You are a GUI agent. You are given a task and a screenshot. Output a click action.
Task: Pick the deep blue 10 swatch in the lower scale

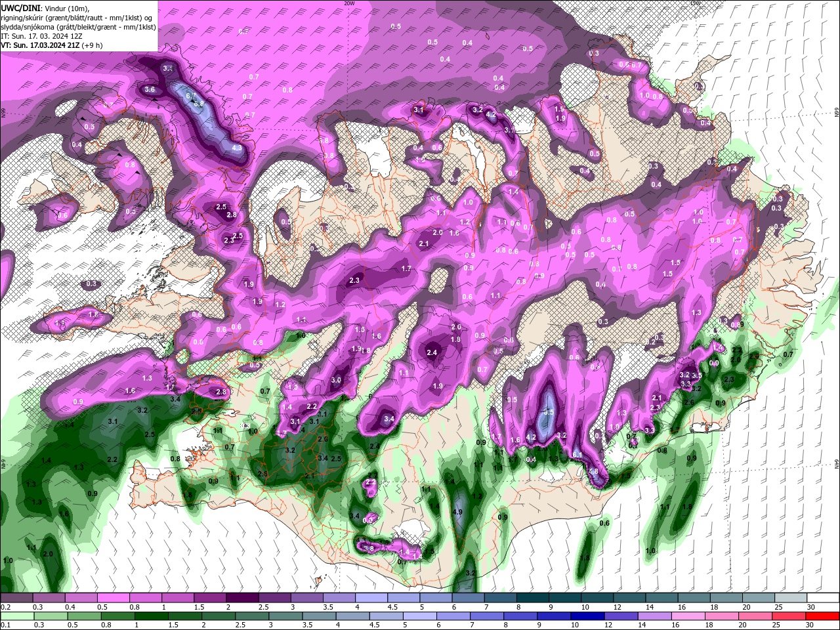587,616
